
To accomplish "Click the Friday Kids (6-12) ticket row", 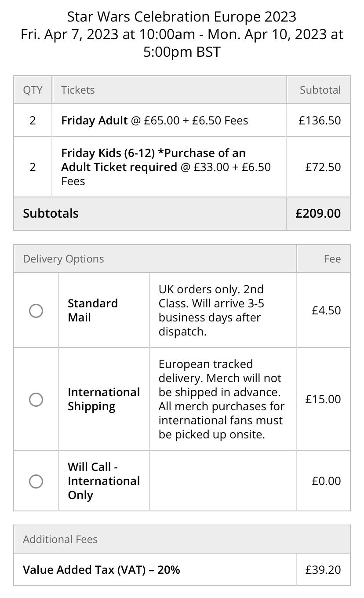I will [x=182, y=167].
